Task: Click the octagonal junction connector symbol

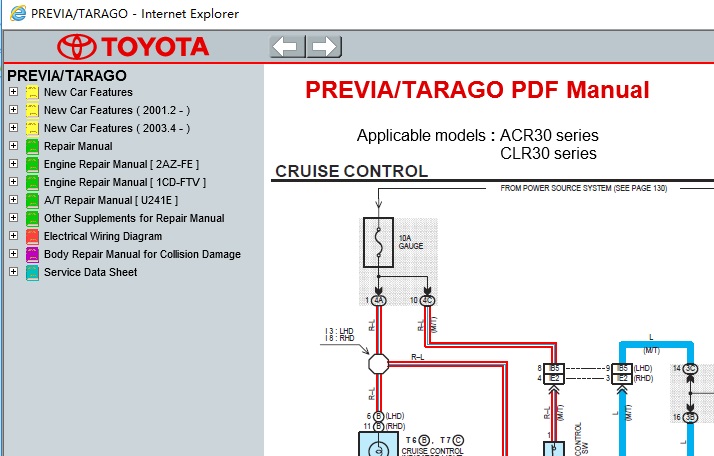Action: click(x=378, y=364)
